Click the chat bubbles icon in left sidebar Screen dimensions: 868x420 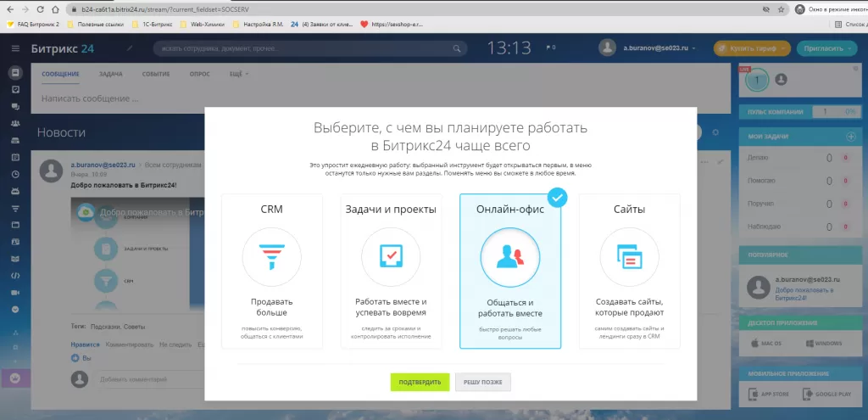point(15,107)
